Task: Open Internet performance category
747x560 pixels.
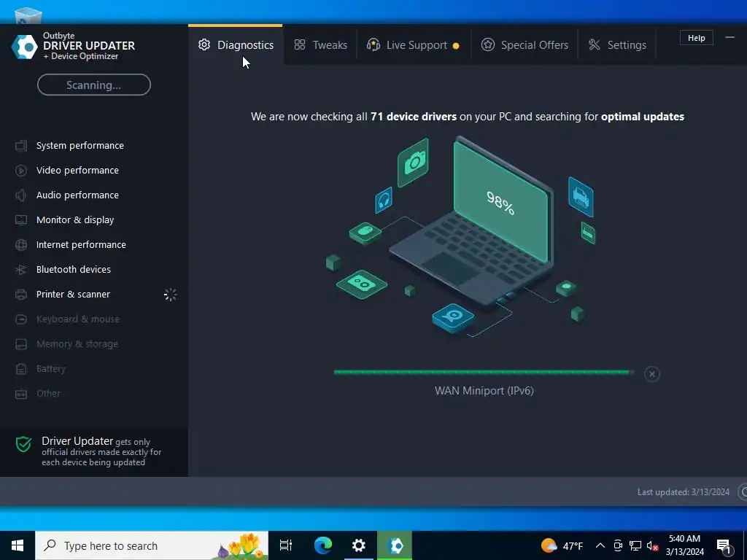Action: (81, 244)
